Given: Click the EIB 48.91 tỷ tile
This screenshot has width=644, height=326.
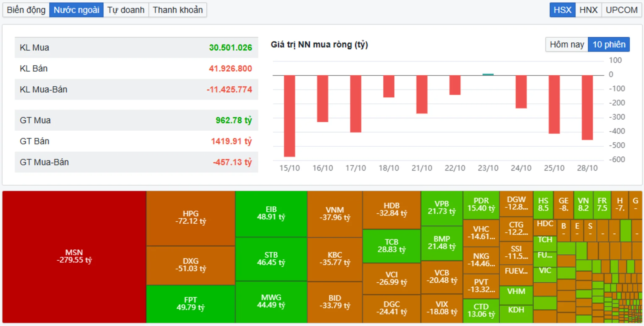Looking at the screenshot, I should pos(271,214).
